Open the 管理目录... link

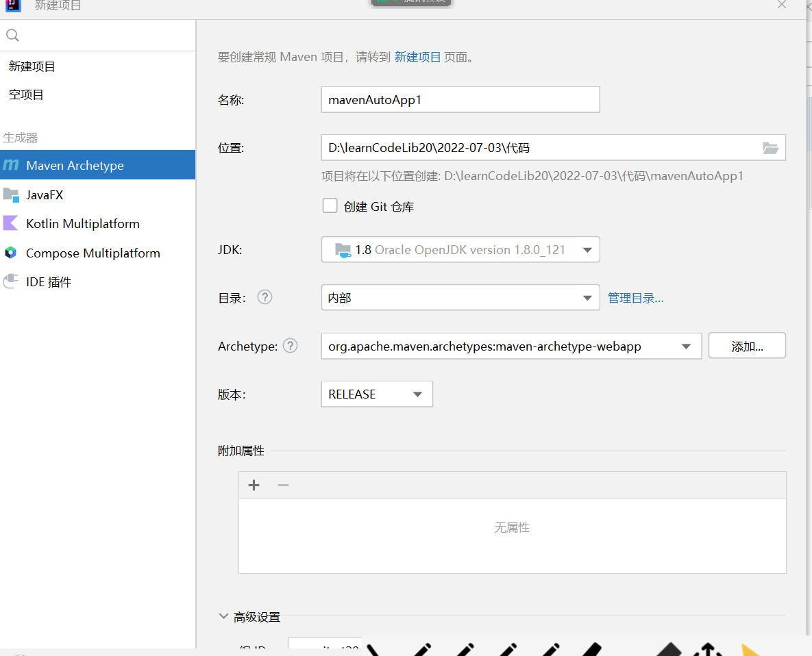click(x=635, y=298)
